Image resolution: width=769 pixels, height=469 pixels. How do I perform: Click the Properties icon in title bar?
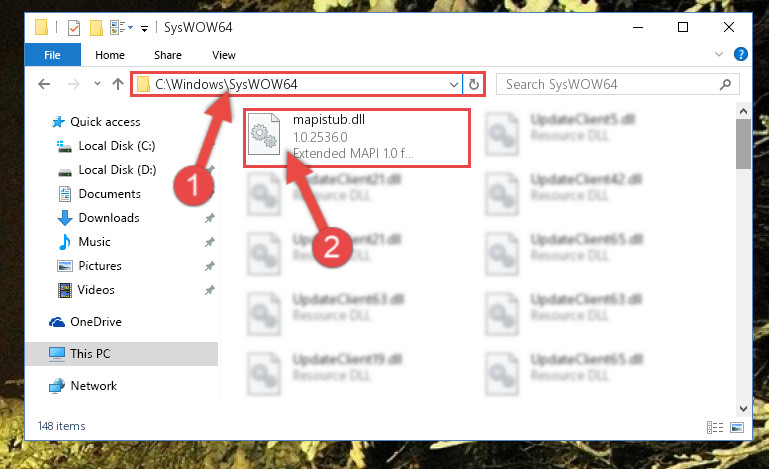[74, 27]
